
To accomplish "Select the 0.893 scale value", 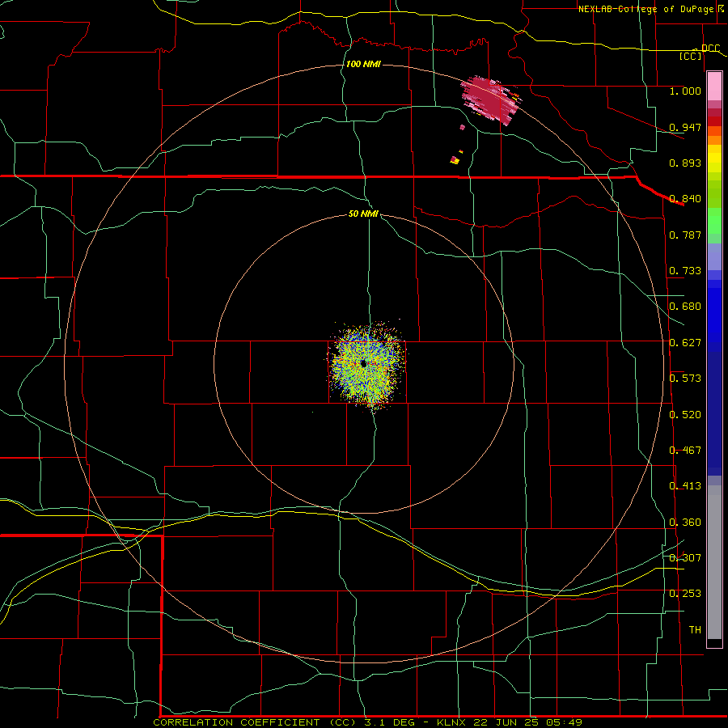I will (x=685, y=163).
